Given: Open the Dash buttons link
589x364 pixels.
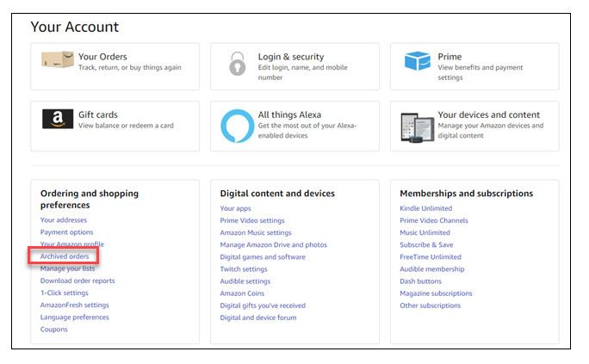Looking at the screenshot, I should point(420,281).
